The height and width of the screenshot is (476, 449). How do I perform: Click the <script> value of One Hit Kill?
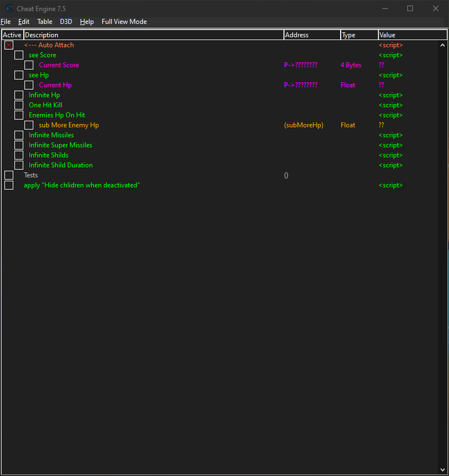[x=391, y=105]
